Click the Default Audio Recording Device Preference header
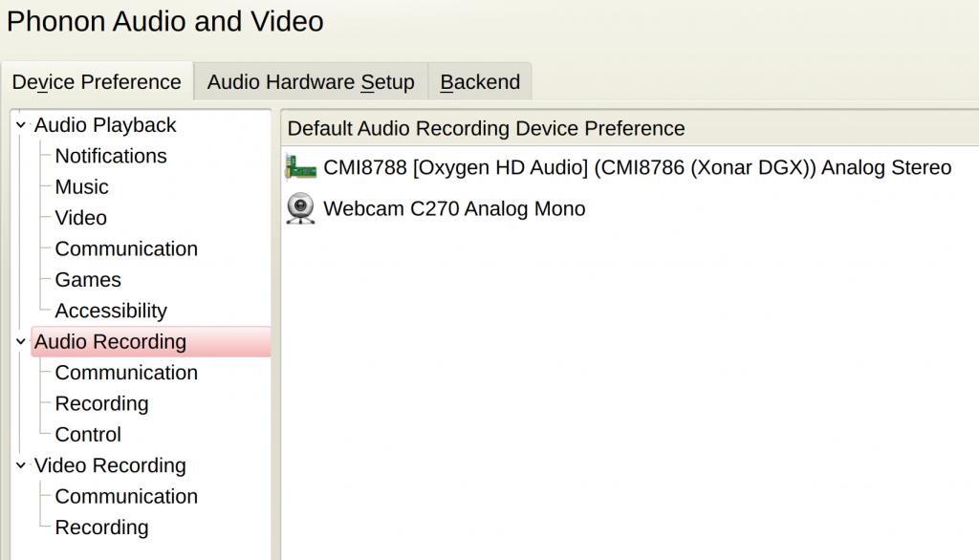The height and width of the screenshot is (560, 979). [487, 129]
